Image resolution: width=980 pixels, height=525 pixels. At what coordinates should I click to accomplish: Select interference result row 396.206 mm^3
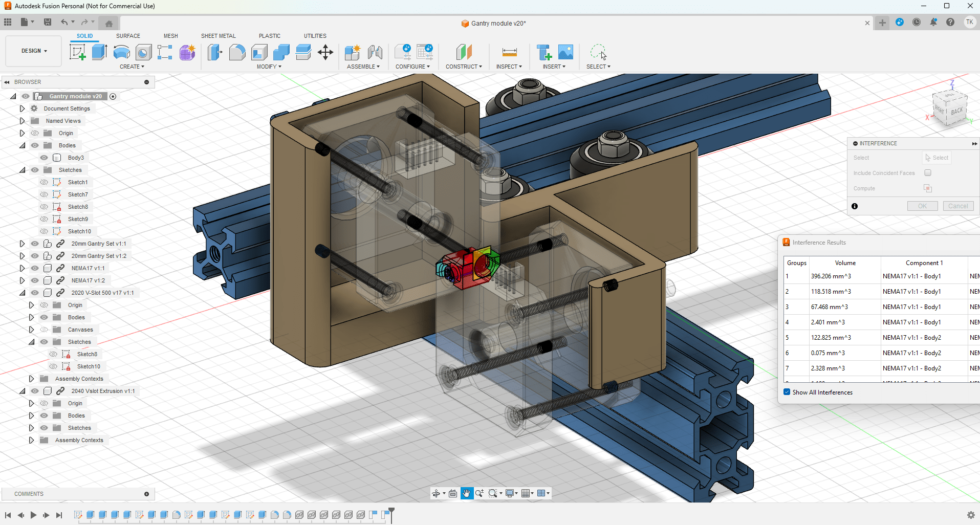coord(882,276)
